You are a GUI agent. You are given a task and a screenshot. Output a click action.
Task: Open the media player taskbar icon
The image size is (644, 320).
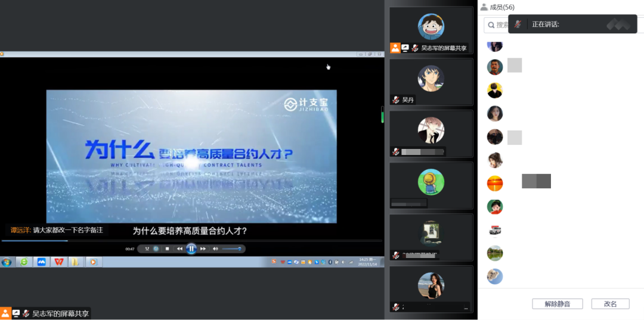tap(94, 262)
